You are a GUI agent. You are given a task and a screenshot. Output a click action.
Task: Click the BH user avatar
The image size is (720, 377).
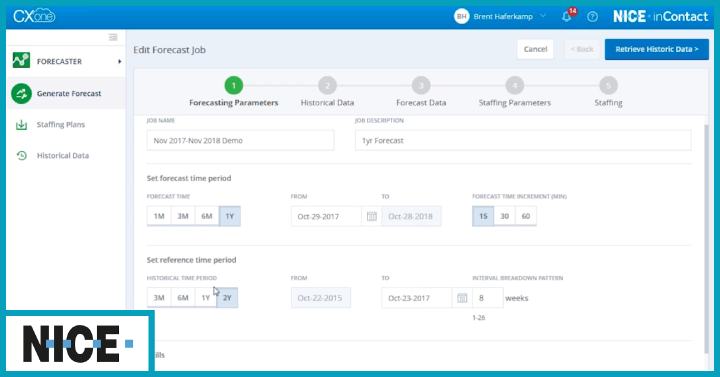(x=461, y=16)
